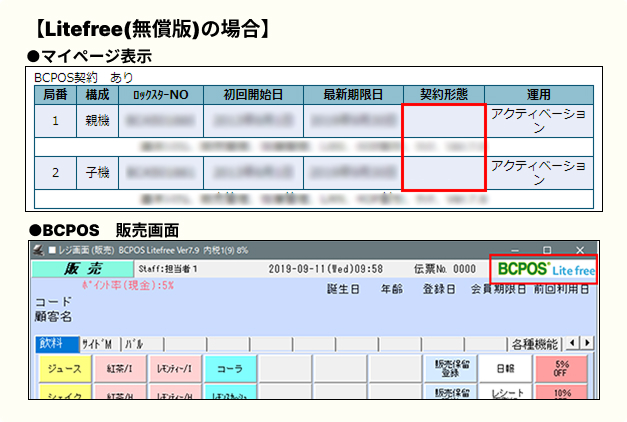Minimize the register window
627x422 pixels.
click(516, 249)
